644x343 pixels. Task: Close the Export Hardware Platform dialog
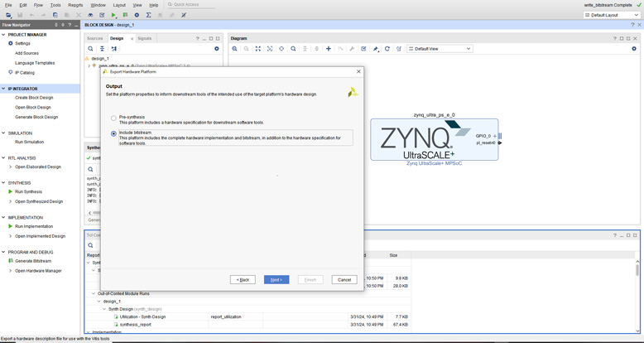point(358,71)
